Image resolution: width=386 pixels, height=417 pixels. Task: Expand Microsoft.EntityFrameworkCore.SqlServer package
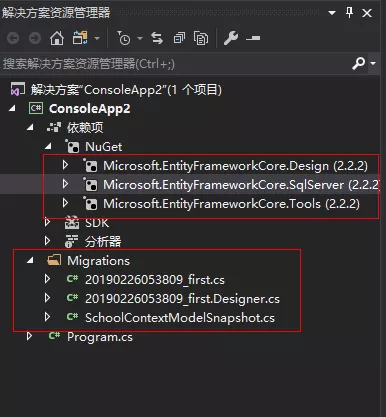pos(65,184)
